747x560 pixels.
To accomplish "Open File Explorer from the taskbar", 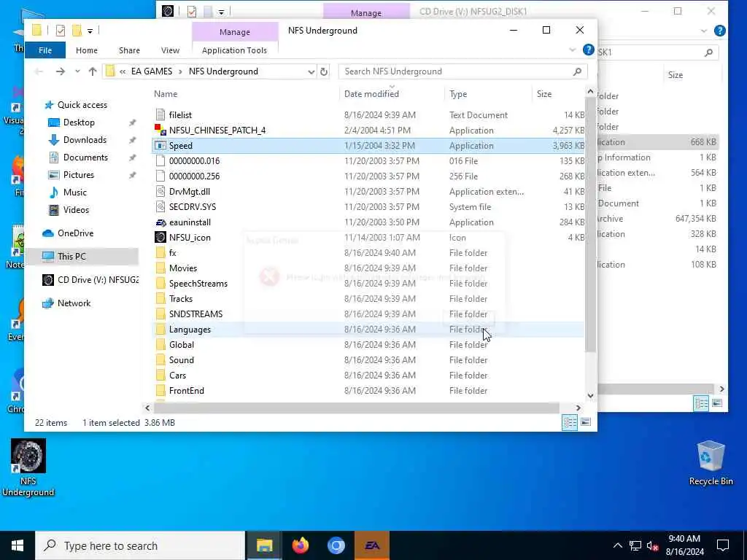I will (264, 545).
